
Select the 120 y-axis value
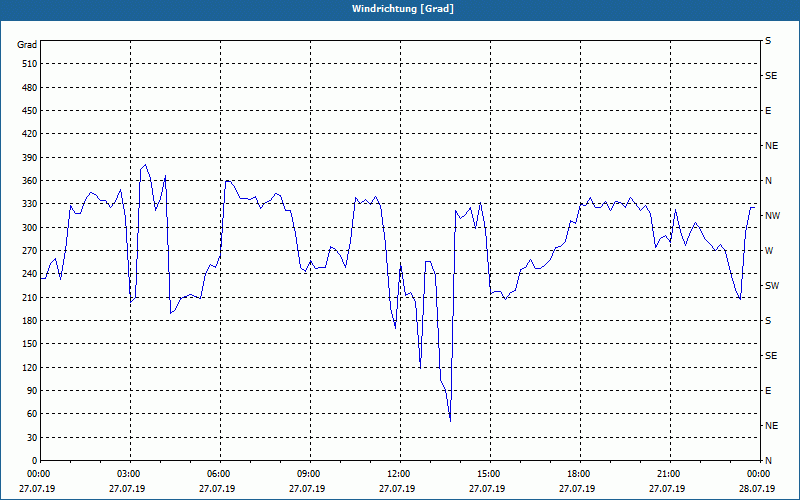point(30,367)
